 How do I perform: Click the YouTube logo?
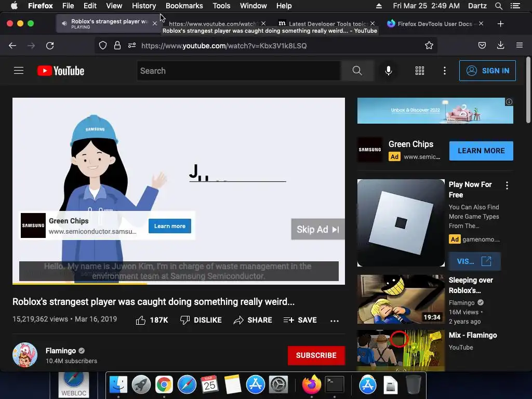(61, 71)
